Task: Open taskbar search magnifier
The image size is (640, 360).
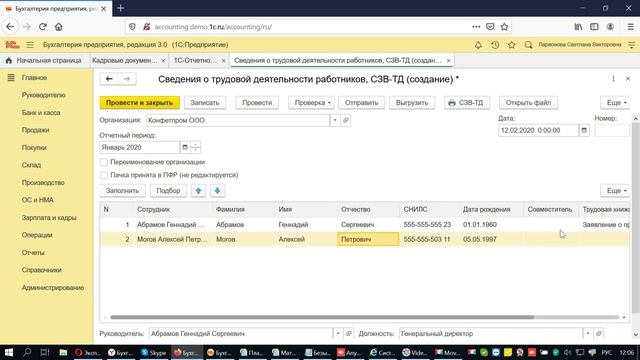Action: (27, 352)
